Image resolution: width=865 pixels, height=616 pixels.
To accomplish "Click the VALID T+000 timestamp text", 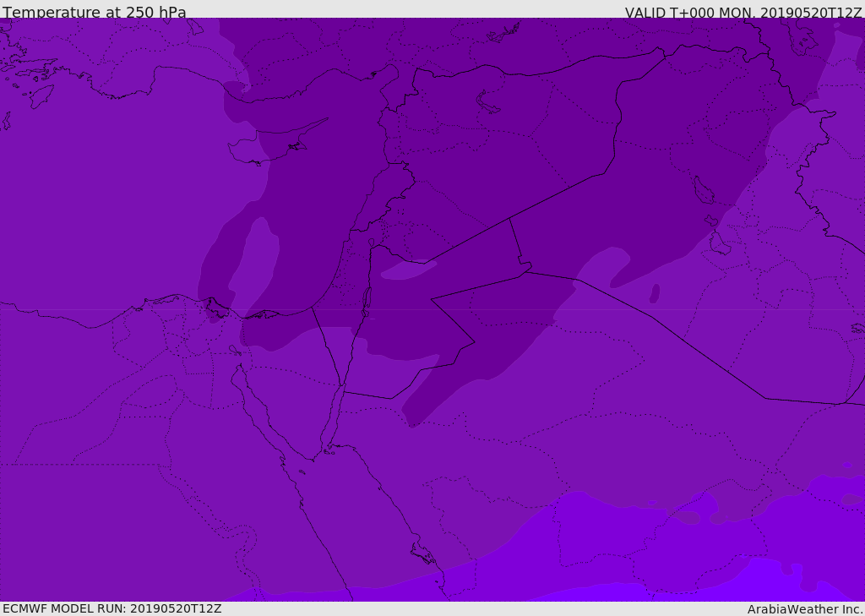I will pyautogui.click(x=743, y=13).
